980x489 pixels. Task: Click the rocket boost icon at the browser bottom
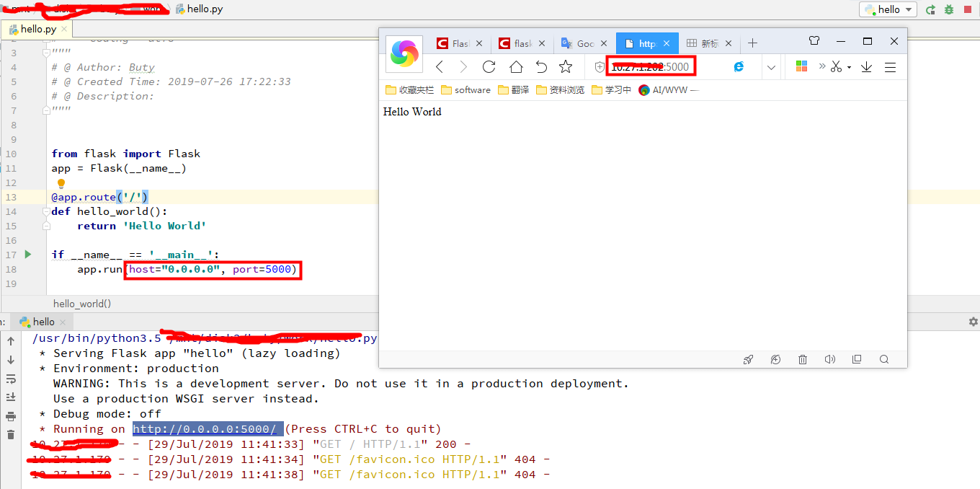pos(748,358)
